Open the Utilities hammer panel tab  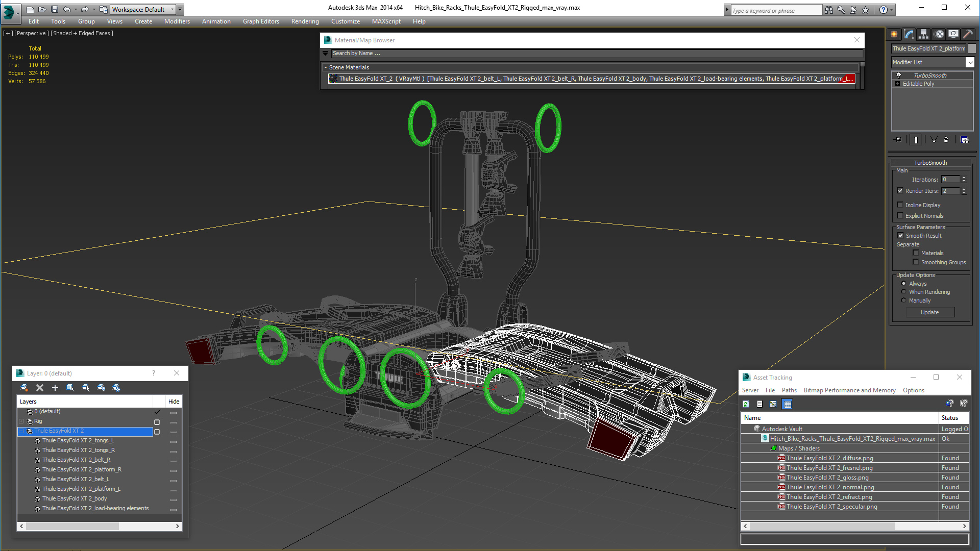(968, 34)
